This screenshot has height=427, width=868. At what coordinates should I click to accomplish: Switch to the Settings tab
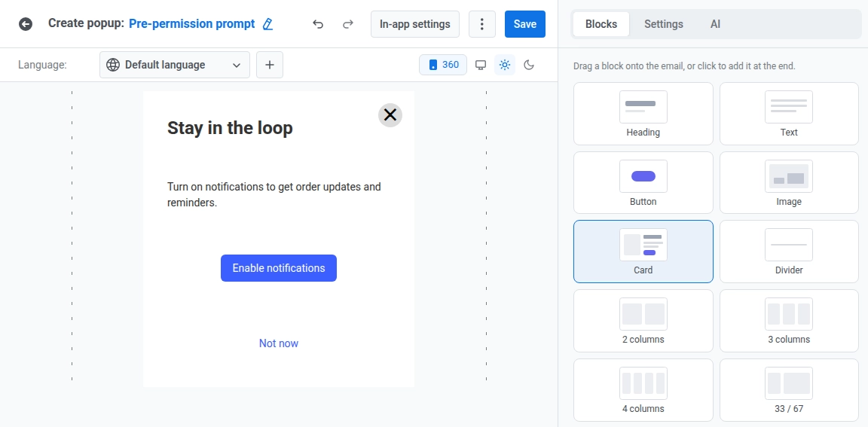pyautogui.click(x=664, y=24)
